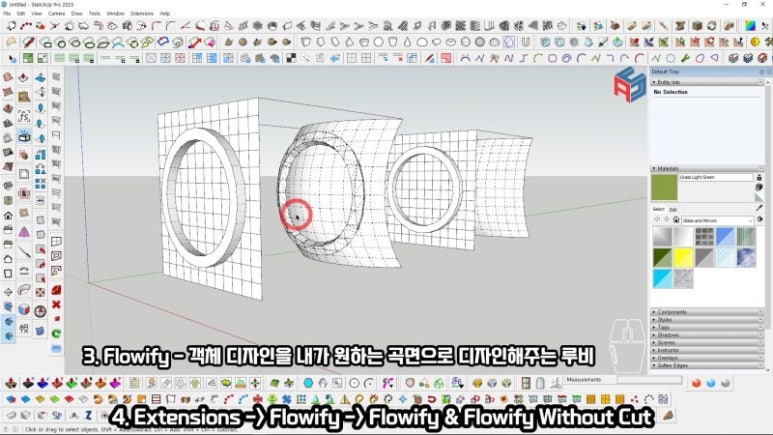Click the house-shaped view icon in left toolbar
Image resolution: width=773 pixels, height=435 pixels.
[8, 216]
